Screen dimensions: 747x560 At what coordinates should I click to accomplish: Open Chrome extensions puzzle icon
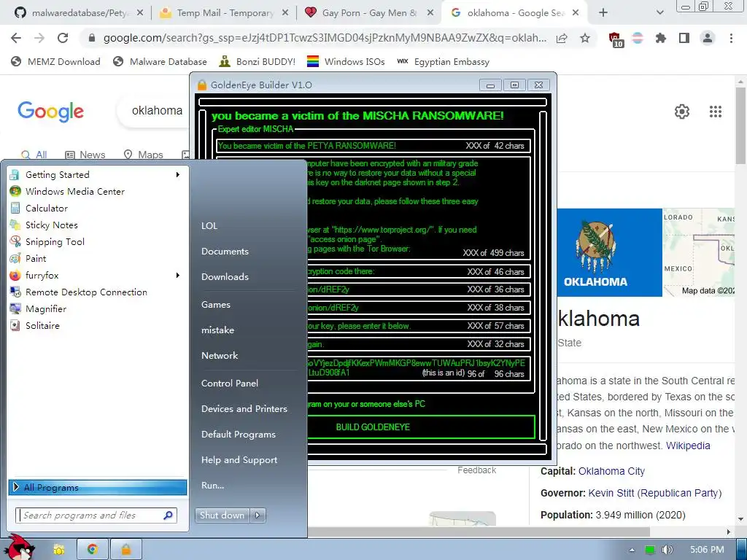tap(660, 38)
